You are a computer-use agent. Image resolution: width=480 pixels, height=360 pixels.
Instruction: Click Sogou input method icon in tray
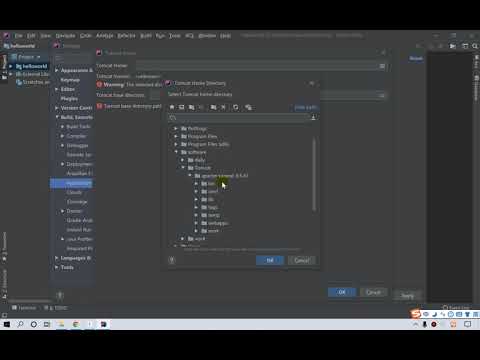415,314
